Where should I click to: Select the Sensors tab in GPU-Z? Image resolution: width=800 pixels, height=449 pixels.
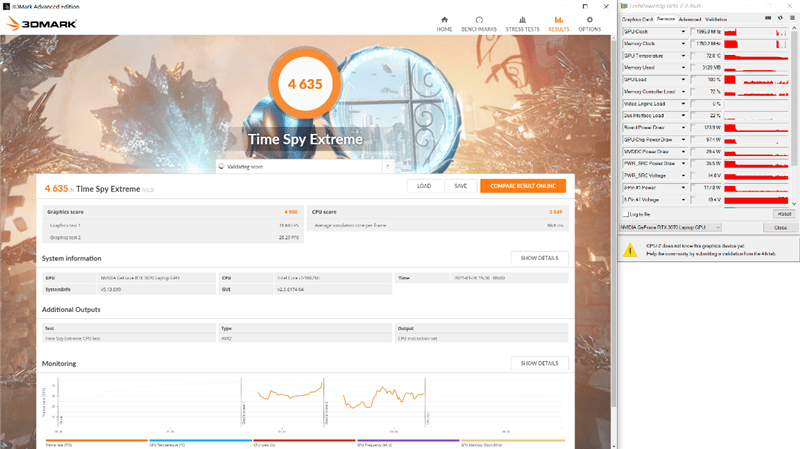pyautogui.click(x=666, y=19)
